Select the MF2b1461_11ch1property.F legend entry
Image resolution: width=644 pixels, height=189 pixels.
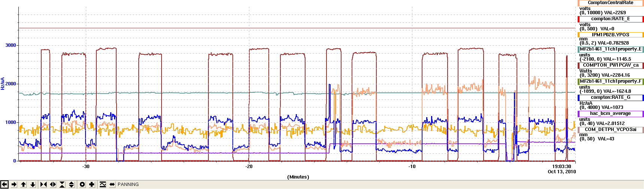tap(611, 81)
